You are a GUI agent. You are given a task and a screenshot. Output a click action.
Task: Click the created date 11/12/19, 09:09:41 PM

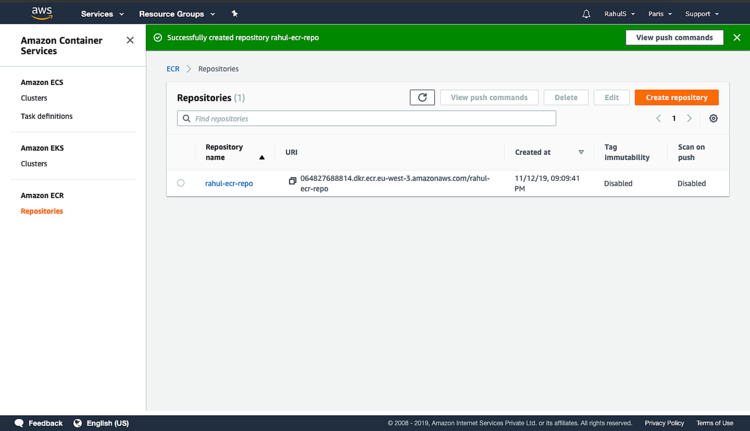pos(547,183)
